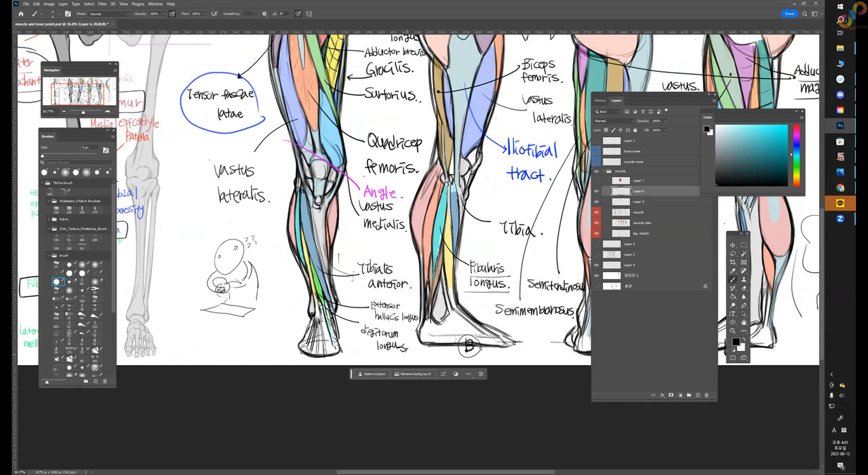Switch to the History tab
The image size is (868, 475).
600,100
